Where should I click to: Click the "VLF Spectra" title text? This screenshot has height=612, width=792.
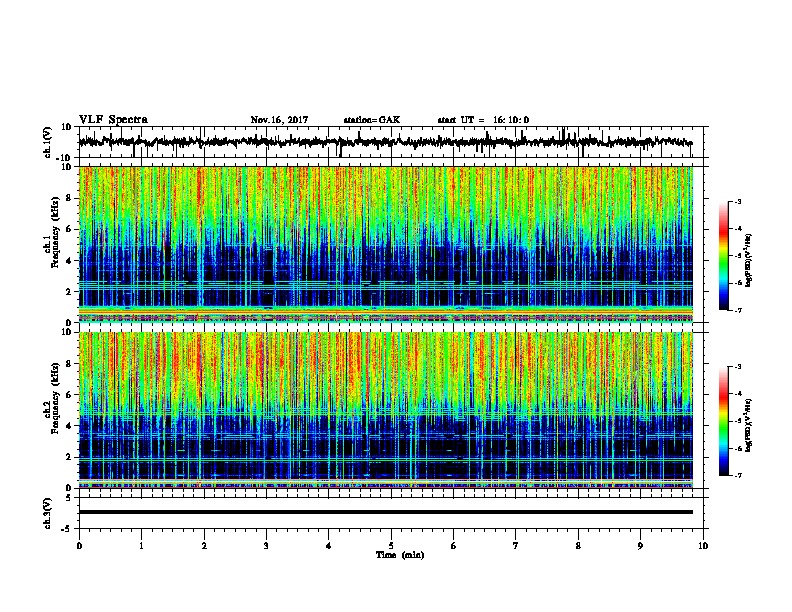(113, 120)
